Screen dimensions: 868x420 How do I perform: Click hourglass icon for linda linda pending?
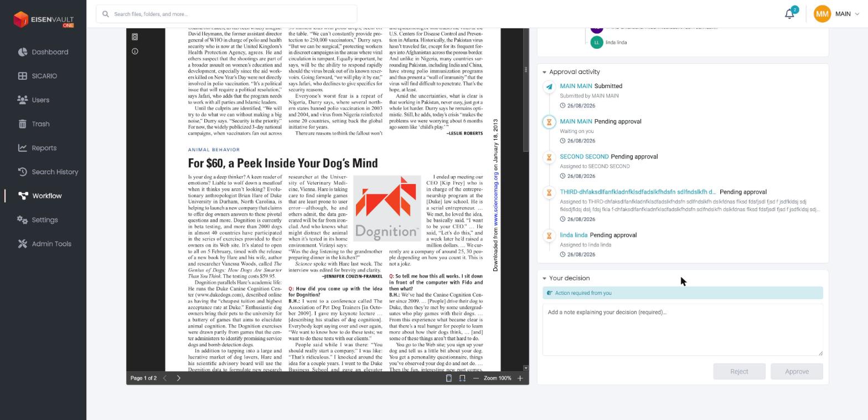pos(549,236)
